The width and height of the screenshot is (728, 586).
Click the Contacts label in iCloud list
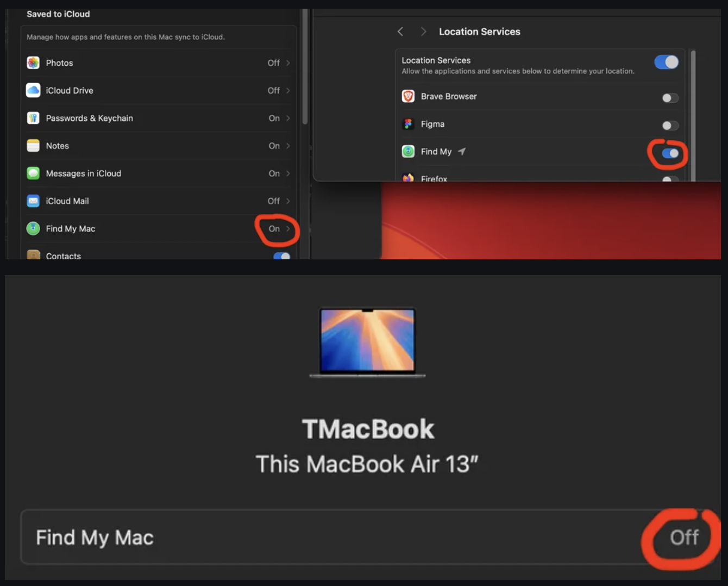pos(64,255)
